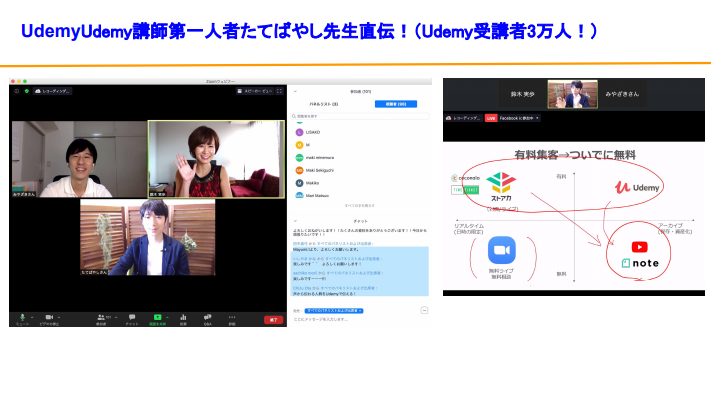711x398 pixels.
Task: Mute the microphone in Zoom toolbar
Action: [x=22, y=317]
